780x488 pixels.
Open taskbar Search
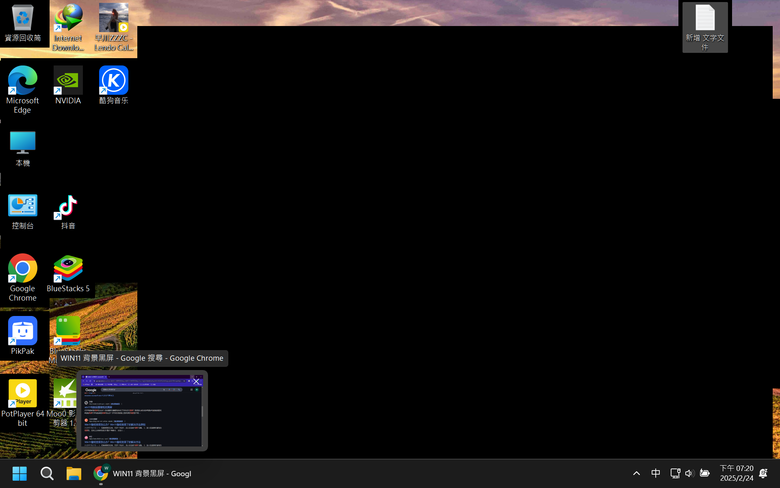(47, 474)
